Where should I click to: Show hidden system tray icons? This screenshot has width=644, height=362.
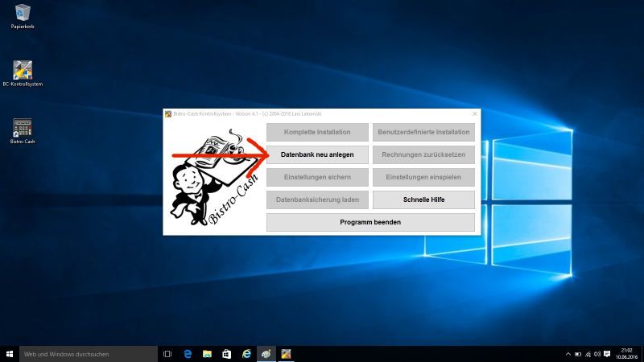[568, 354]
